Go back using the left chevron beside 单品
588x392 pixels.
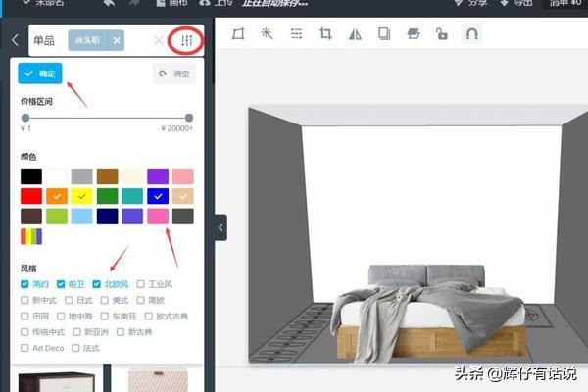point(15,40)
